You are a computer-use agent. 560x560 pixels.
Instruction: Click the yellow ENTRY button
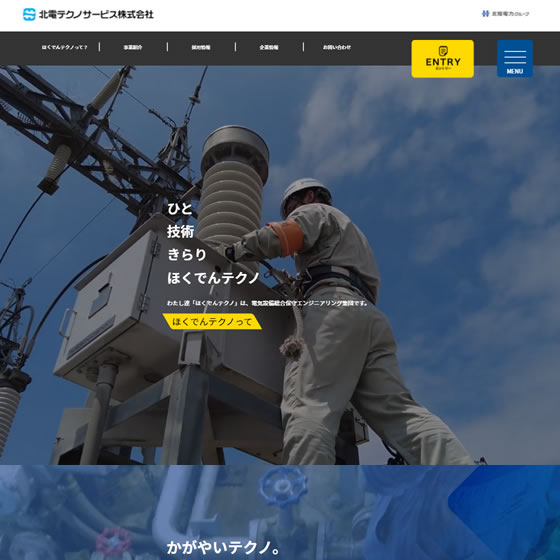pos(442,59)
